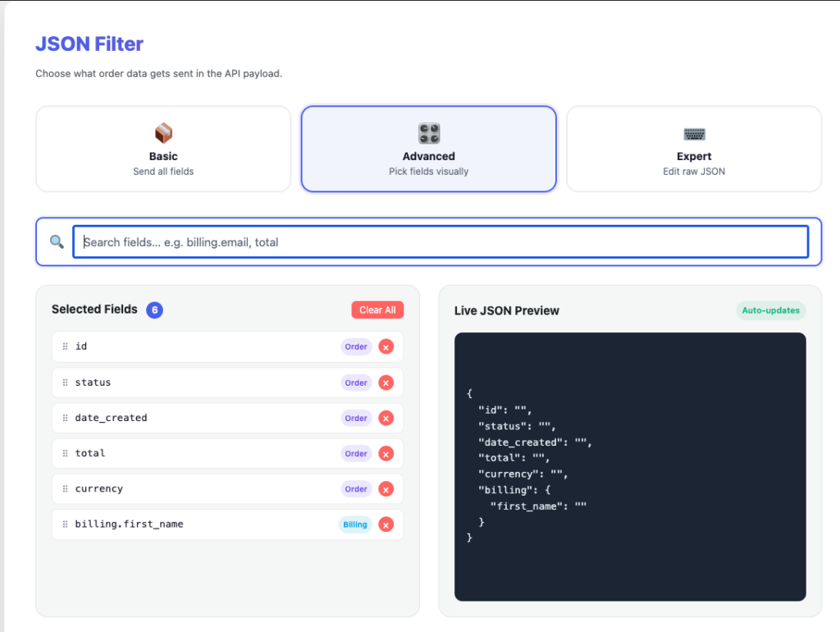Select the Advanced mode card
The image size is (840, 632).
tap(428, 149)
